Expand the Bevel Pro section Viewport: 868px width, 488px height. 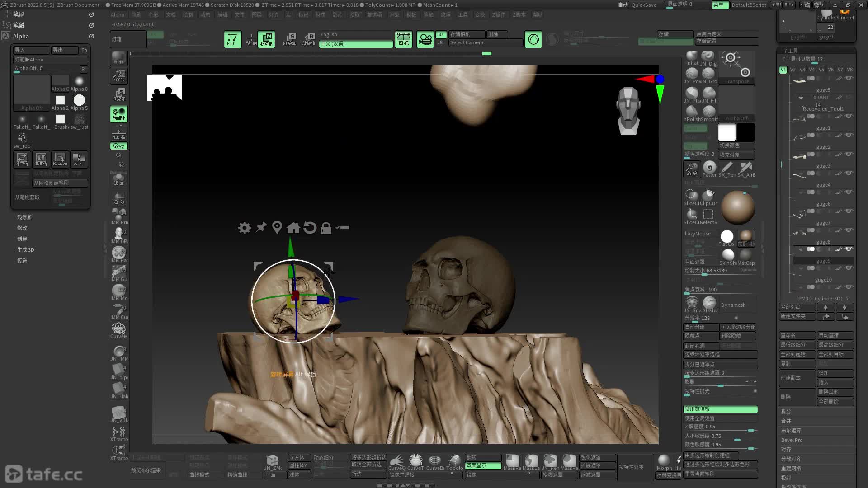(792, 440)
